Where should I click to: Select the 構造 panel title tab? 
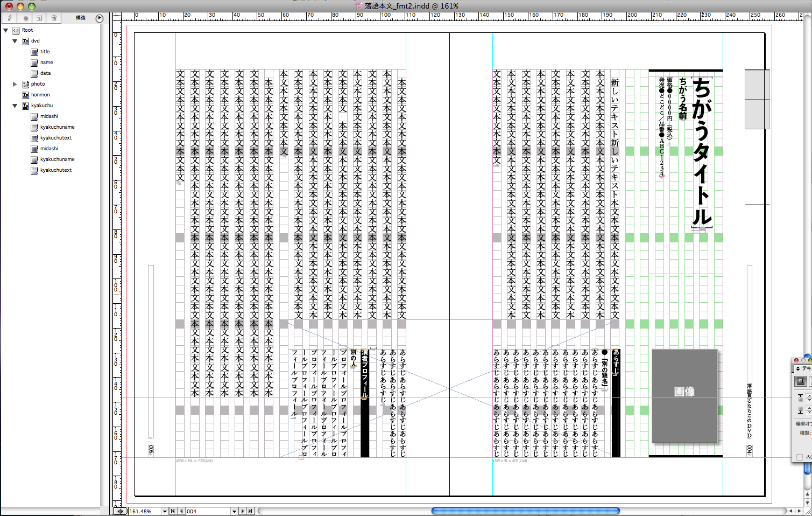[x=80, y=18]
